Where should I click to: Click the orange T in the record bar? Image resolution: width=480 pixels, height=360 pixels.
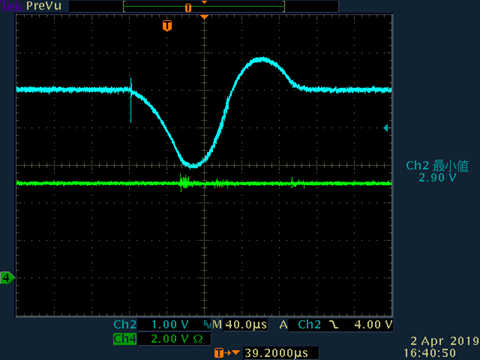188,8
